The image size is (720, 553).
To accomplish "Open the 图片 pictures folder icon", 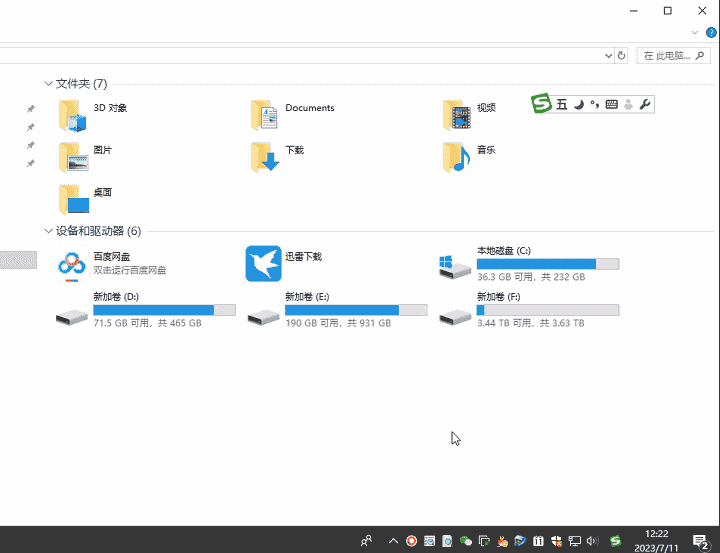I will pyautogui.click(x=73, y=157).
